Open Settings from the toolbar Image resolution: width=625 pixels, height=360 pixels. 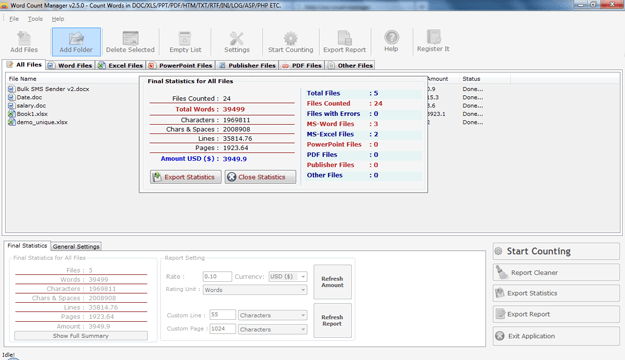(237, 42)
